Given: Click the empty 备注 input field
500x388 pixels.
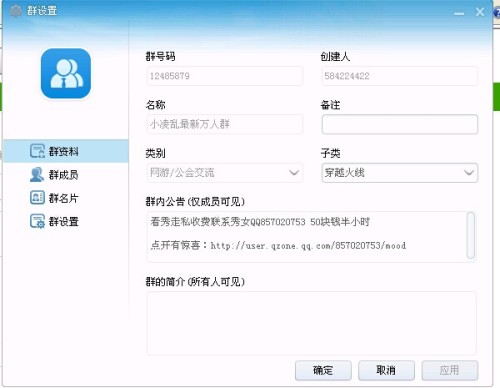Looking at the screenshot, I should tap(400, 124).
